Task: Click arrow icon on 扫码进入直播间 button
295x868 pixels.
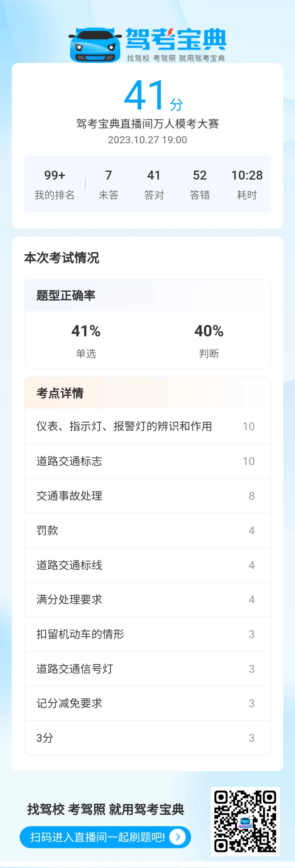Action: pyautogui.click(x=178, y=837)
